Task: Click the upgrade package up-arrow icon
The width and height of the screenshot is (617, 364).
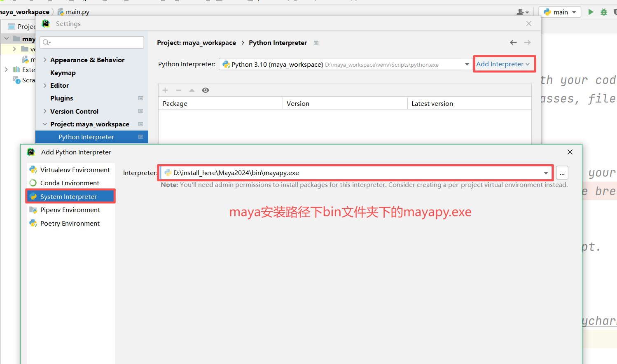Action: pyautogui.click(x=192, y=90)
